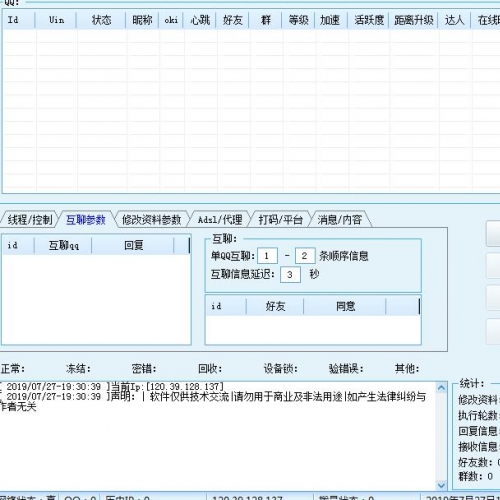Viewport: 500px width, 500px height.
Task: Click the 活跃度 column header
Action: click(x=369, y=20)
